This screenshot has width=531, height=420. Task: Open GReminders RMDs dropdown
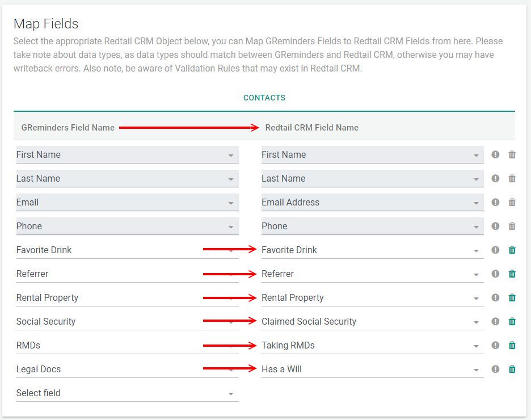[x=127, y=345]
